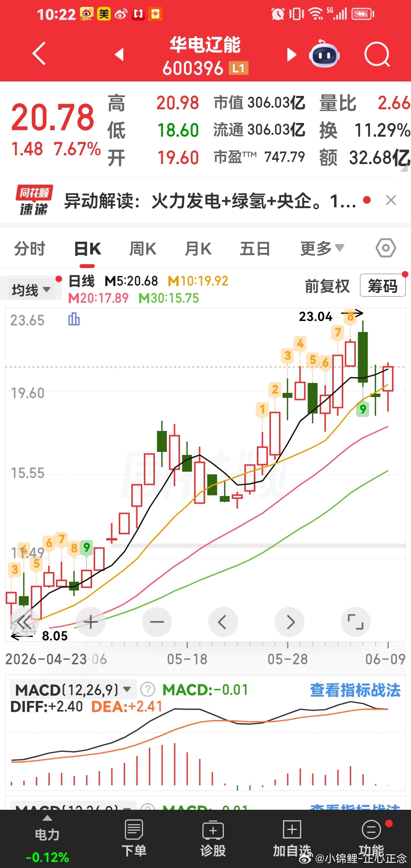Open the Weibo notification icon in status bar
The height and width of the screenshot is (868, 411).
coord(121,14)
